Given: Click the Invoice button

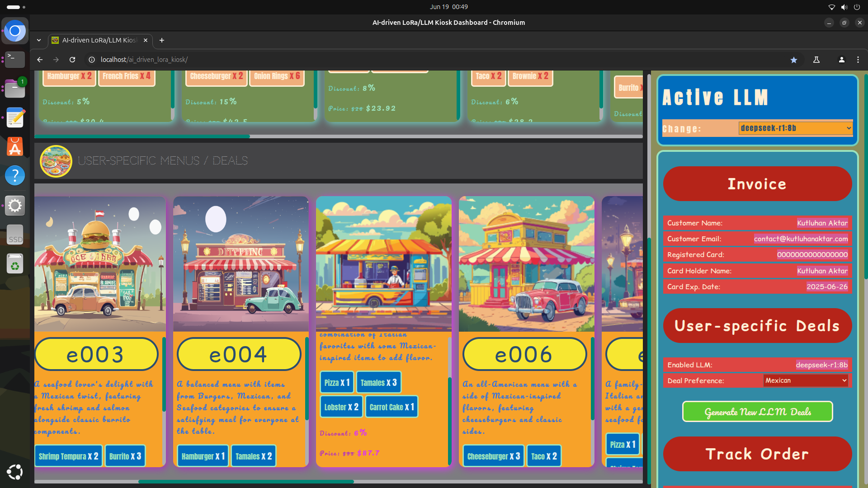Looking at the screenshot, I should coord(757,184).
